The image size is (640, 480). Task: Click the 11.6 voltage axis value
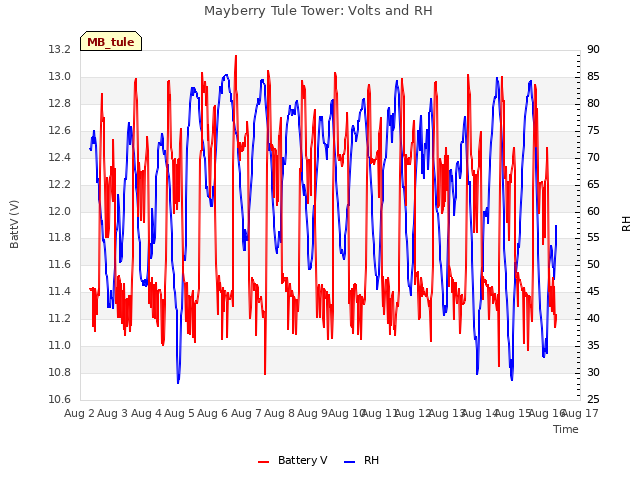(60, 264)
